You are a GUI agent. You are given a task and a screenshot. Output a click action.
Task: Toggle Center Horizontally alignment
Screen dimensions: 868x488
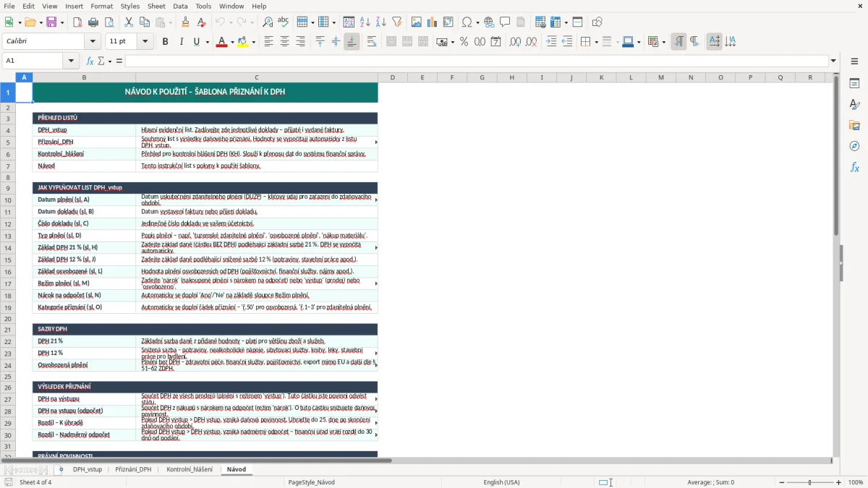[284, 42]
